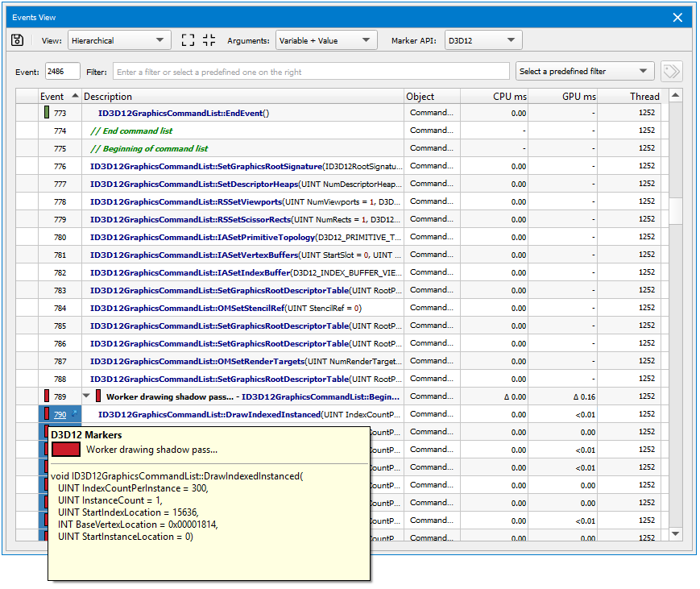Open the predefined filter dropdown
The width and height of the screenshot is (700, 589).
(585, 72)
